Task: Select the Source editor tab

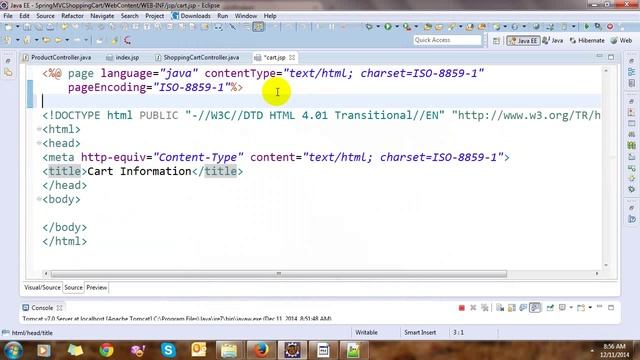Action: [x=73, y=288]
